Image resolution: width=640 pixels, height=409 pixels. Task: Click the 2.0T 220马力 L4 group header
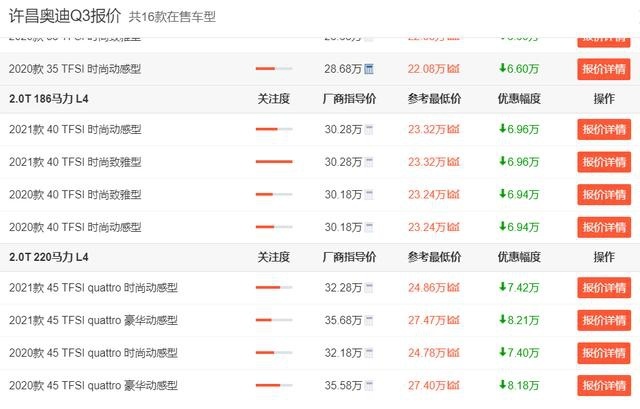[49, 257]
